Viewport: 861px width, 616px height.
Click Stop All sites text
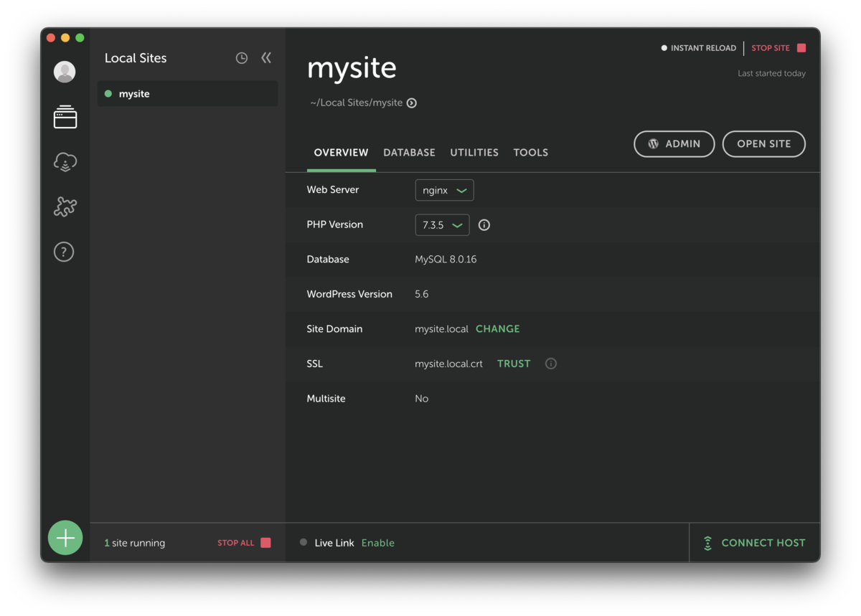click(236, 543)
